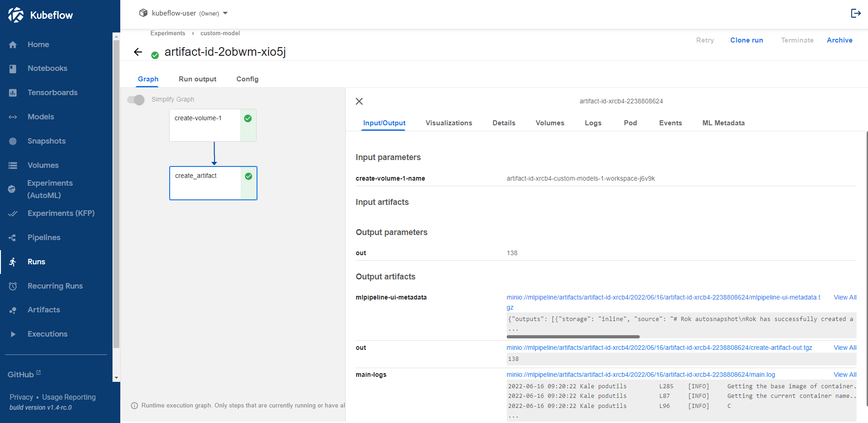Click the Usage Reporting link
Viewport: 868px width, 423px height.
(x=69, y=397)
